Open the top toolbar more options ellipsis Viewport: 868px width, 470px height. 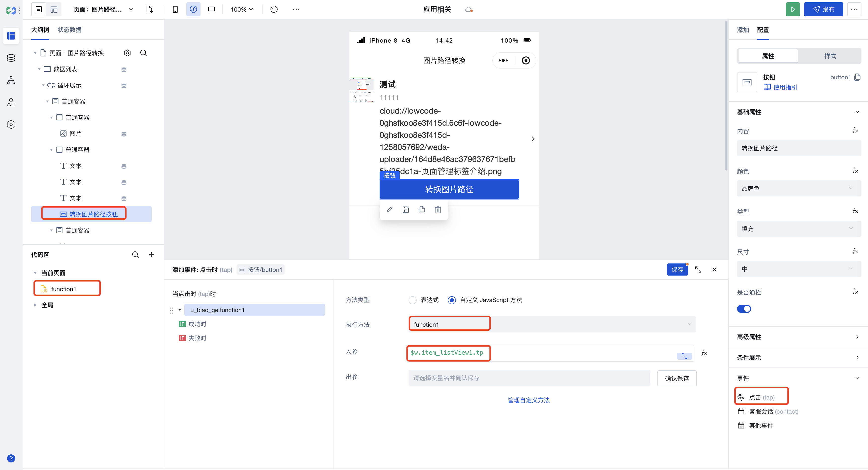[x=296, y=9]
